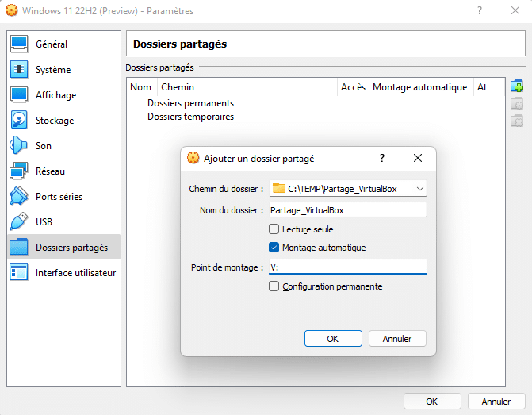
Task: Enable the Lecture seule checkbox
Action: [x=274, y=229]
